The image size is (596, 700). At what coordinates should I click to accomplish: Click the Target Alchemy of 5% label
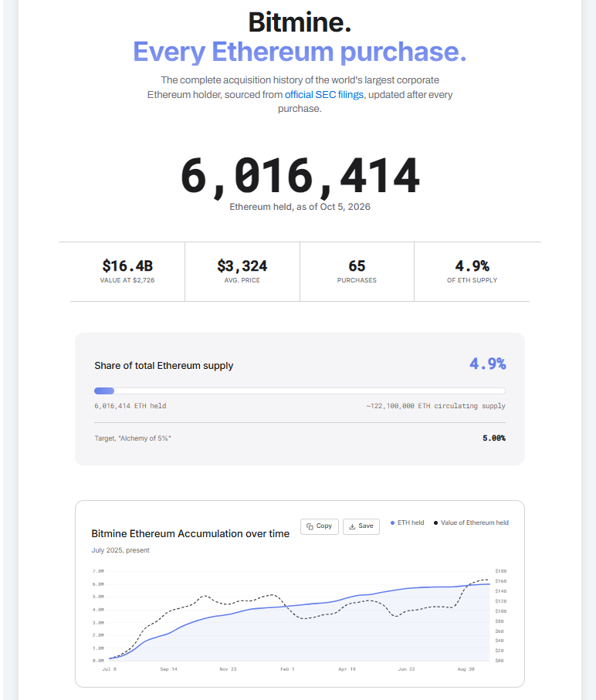133,438
